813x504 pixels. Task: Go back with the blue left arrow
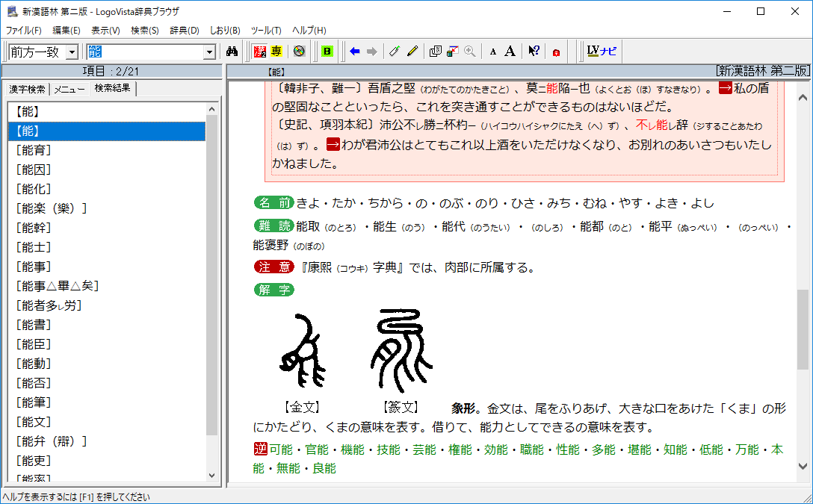click(354, 52)
